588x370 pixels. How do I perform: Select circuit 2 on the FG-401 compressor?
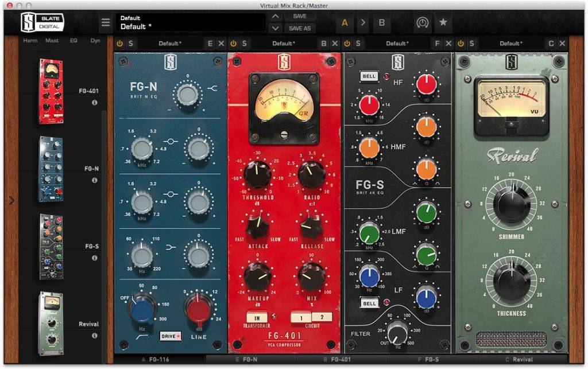[x=322, y=317]
